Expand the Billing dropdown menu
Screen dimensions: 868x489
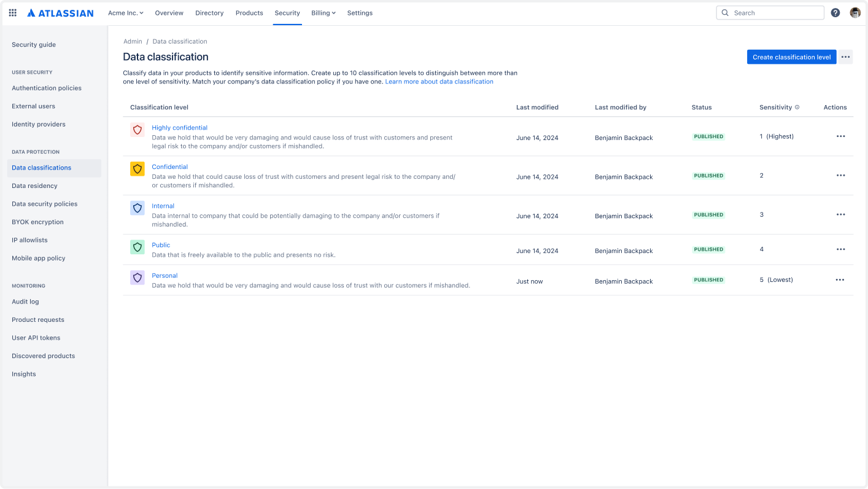point(324,12)
